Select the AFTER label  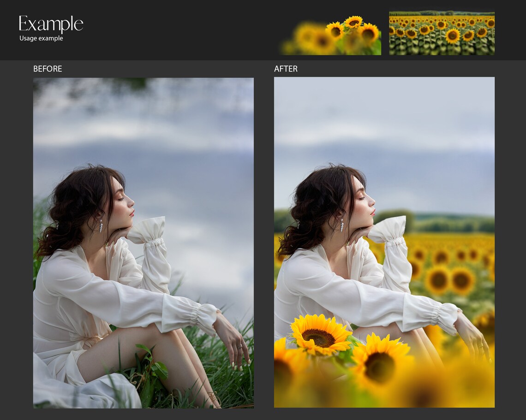click(x=285, y=69)
